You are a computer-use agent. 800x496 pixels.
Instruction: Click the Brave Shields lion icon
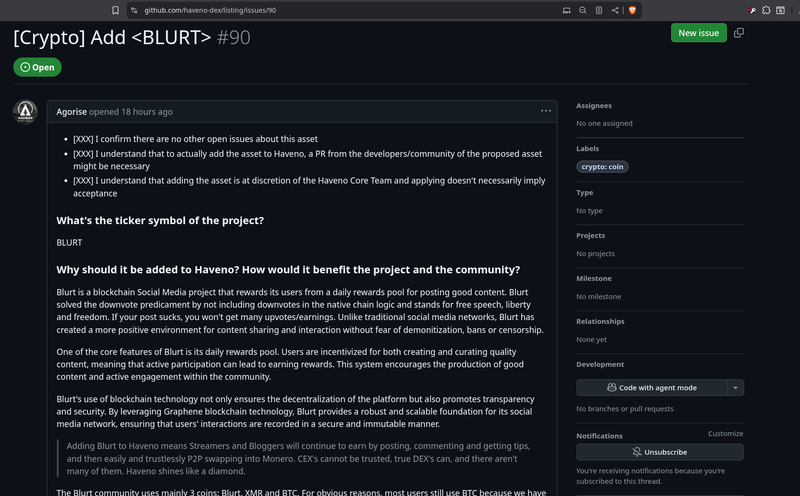(632, 10)
